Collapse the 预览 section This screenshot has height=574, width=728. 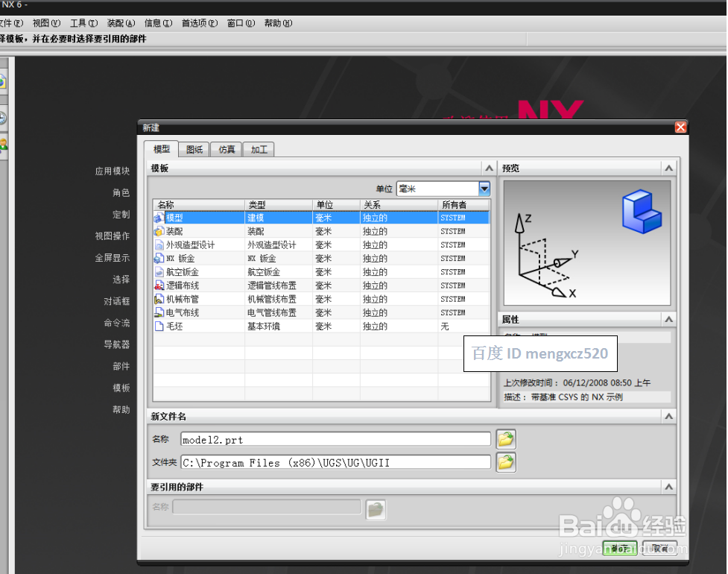[668, 168]
